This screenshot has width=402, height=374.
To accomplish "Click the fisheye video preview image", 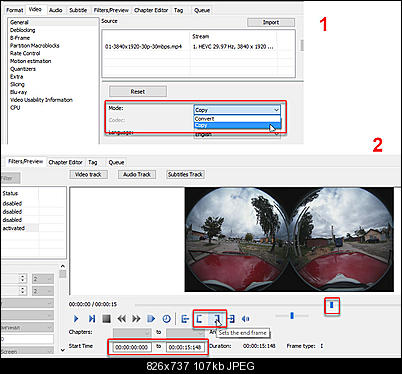I will 289,239.
